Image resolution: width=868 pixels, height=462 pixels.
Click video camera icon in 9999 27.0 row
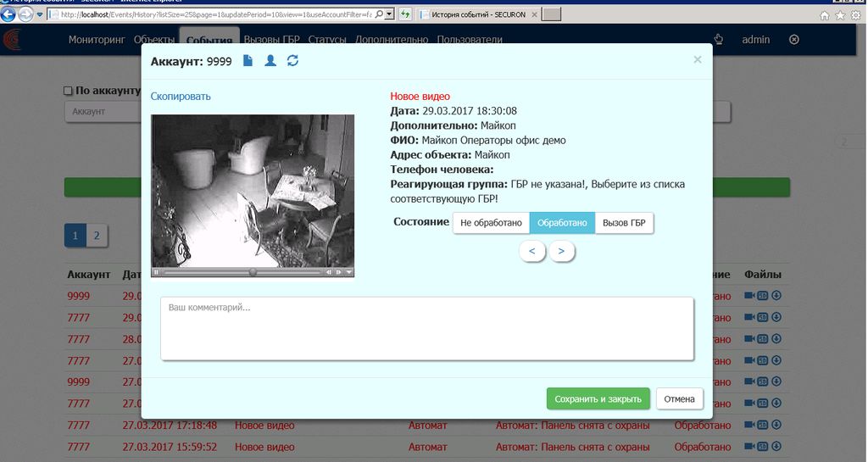(749, 381)
